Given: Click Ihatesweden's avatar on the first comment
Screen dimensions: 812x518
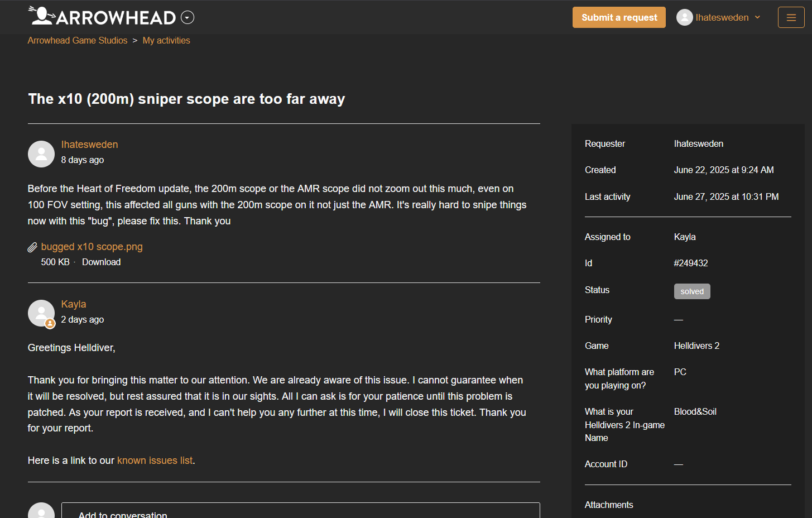Looking at the screenshot, I should click(x=41, y=154).
